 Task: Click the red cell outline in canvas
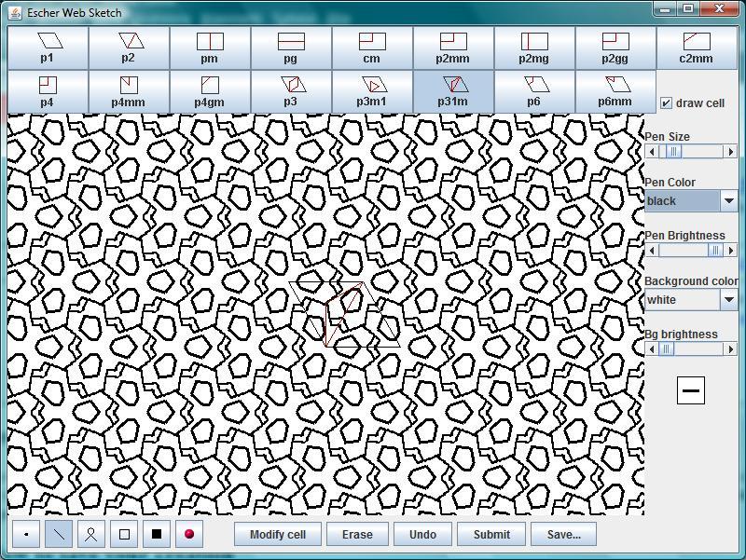point(343,316)
